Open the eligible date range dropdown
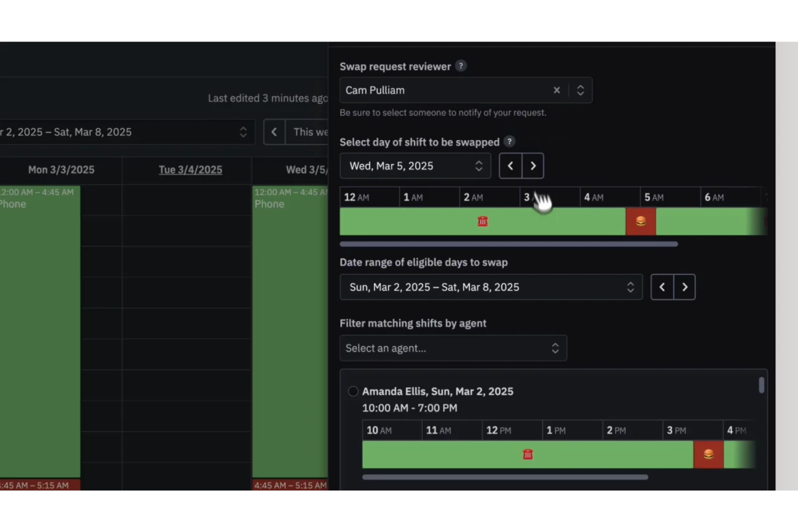This screenshot has width=798, height=532. (x=491, y=287)
